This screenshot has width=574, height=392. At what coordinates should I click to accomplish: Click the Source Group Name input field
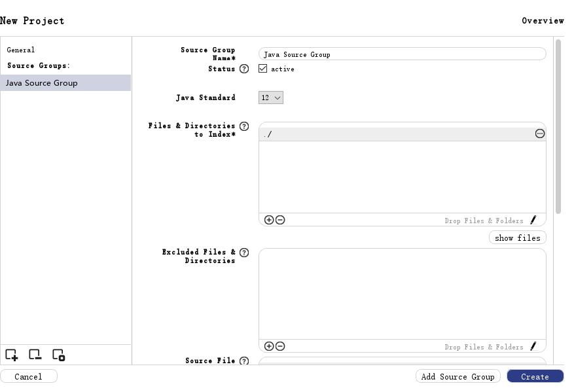click(x=402, y=54)
